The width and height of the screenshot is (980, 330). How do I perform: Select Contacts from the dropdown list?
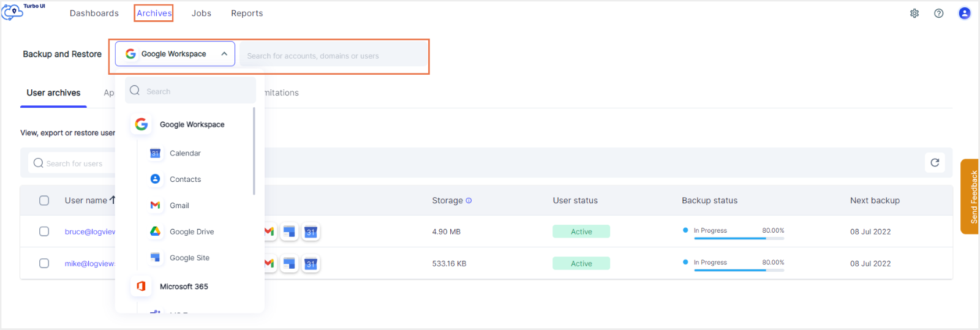coord(185,179)
